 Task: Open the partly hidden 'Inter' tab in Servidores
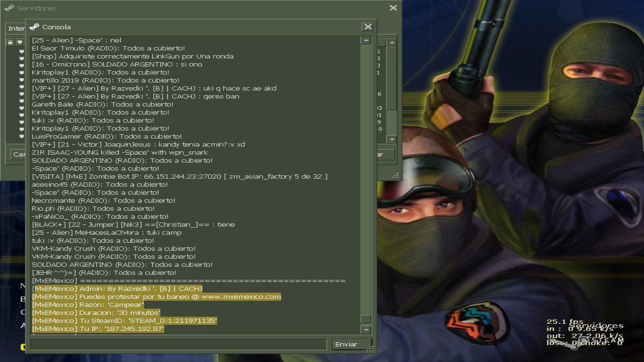tap(17, 28)
